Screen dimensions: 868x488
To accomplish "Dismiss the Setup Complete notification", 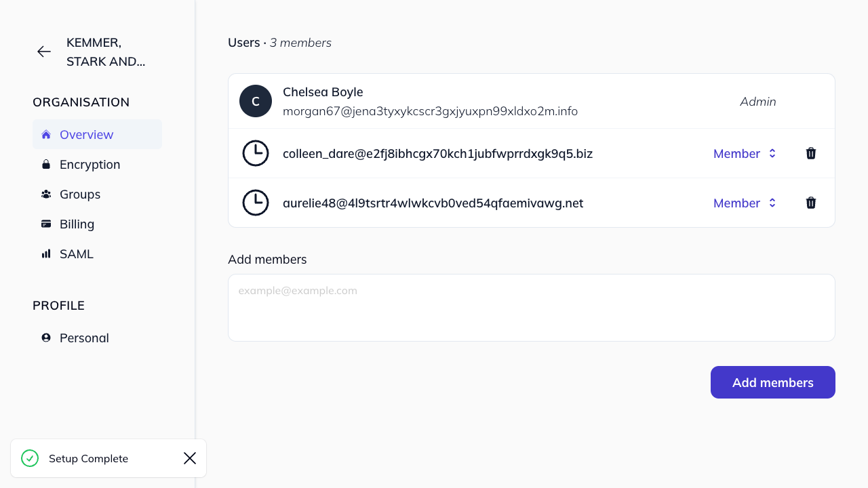I will tap(190, 458).
